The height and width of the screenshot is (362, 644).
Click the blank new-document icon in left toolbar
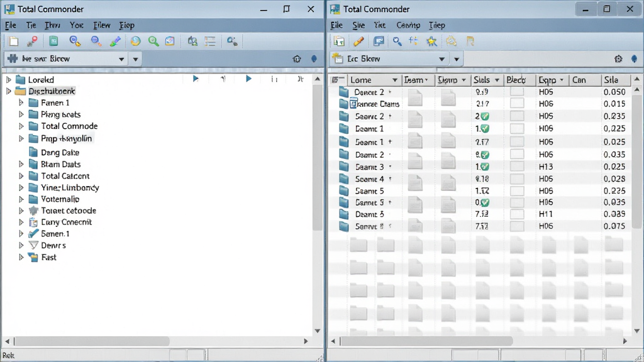tap(14, 41)
